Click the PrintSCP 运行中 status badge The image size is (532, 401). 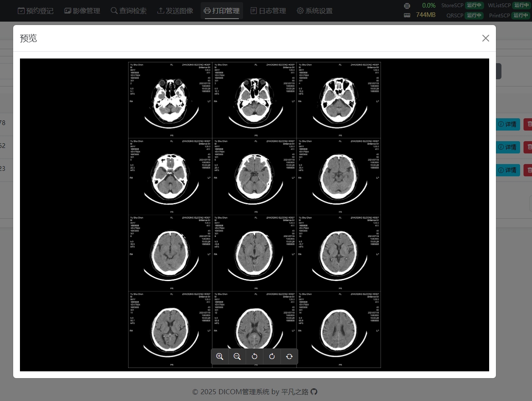point(521,15)
